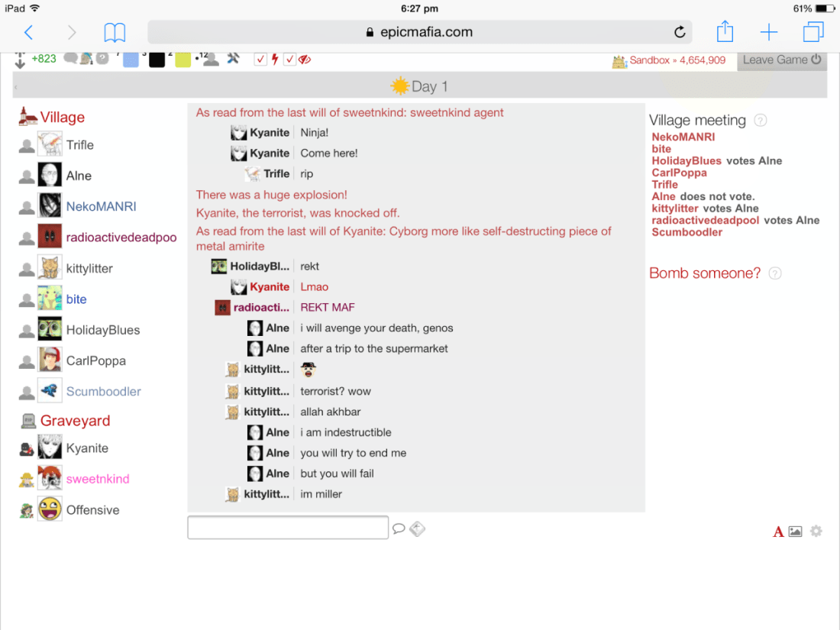The height and width of the screenshot is (630, 840).
Task: Toggle the checkbox beside the lightning bolt
Action: tap(260, 60)
